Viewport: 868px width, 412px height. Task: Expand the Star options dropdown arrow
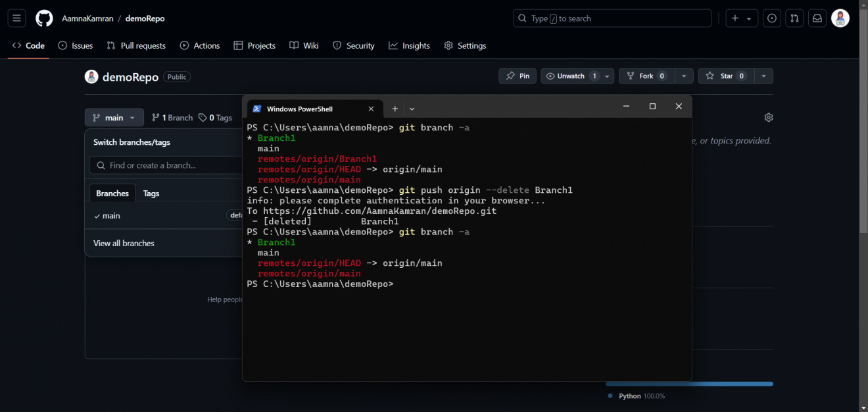(763, 76)
